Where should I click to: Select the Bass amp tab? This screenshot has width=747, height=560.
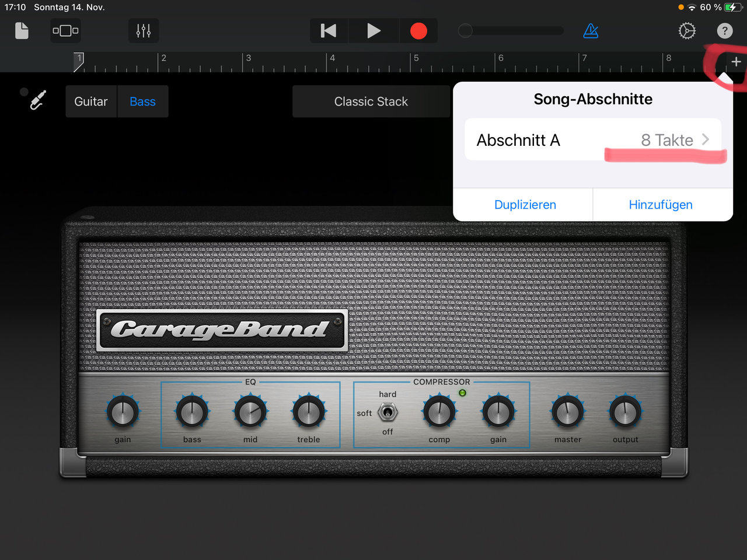tap(142, 101)
